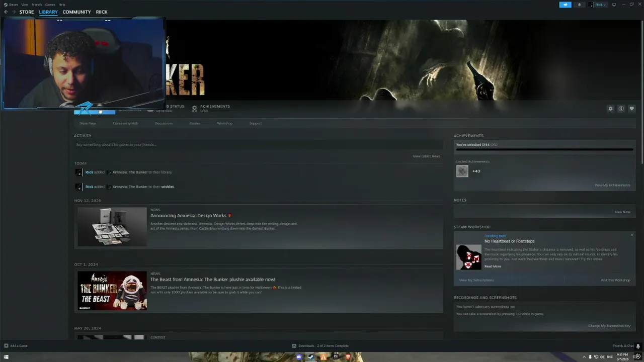
Task: Switch to Big Picture mode via the monitor icon
Action: [614, 5]
